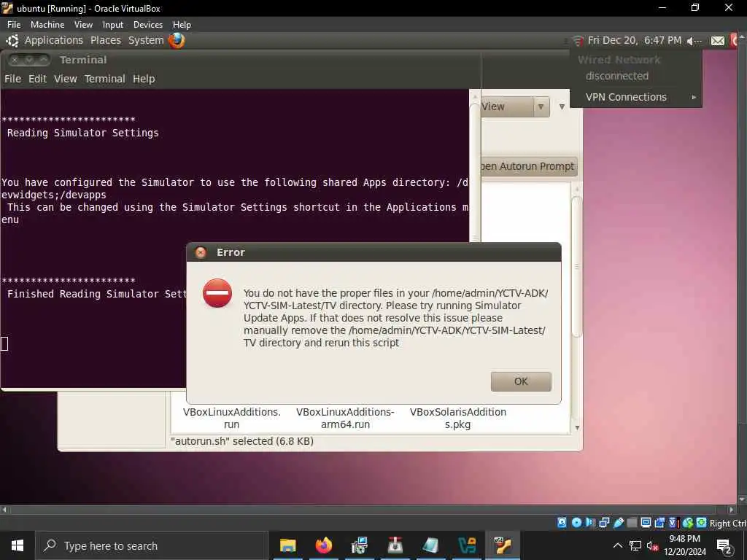
Task: Open the VirtualBox File menu
Action: pos(14,25)
